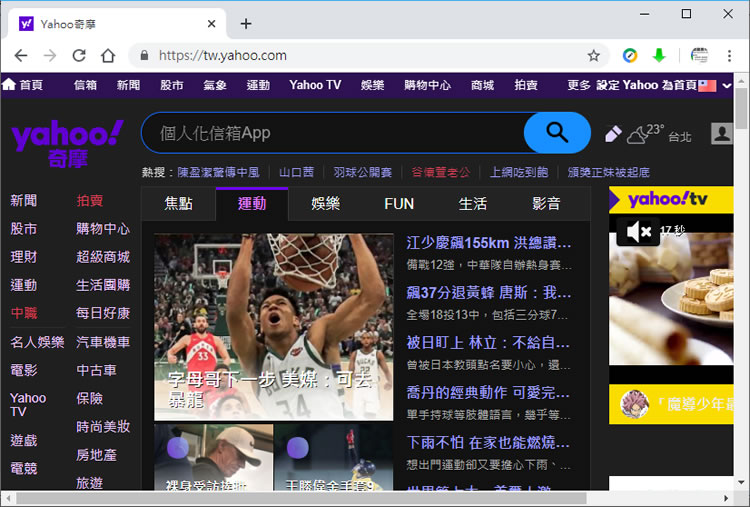Image resolution: width=750 pixels, height=507 pixels.
Task: Open the Chrome three-dot menu
Action: tap(729, 55)
